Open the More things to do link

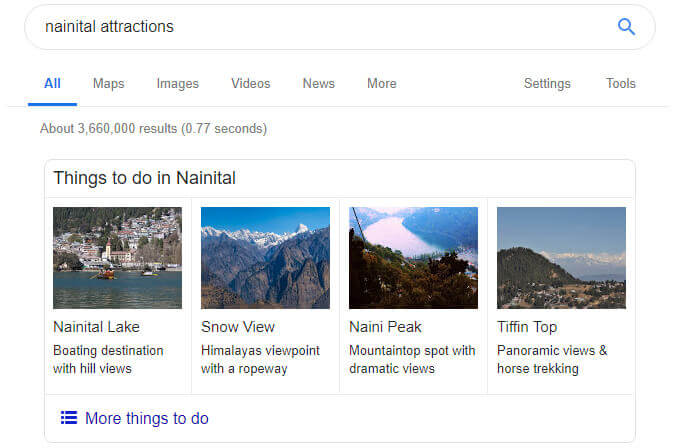click(147, 418)
